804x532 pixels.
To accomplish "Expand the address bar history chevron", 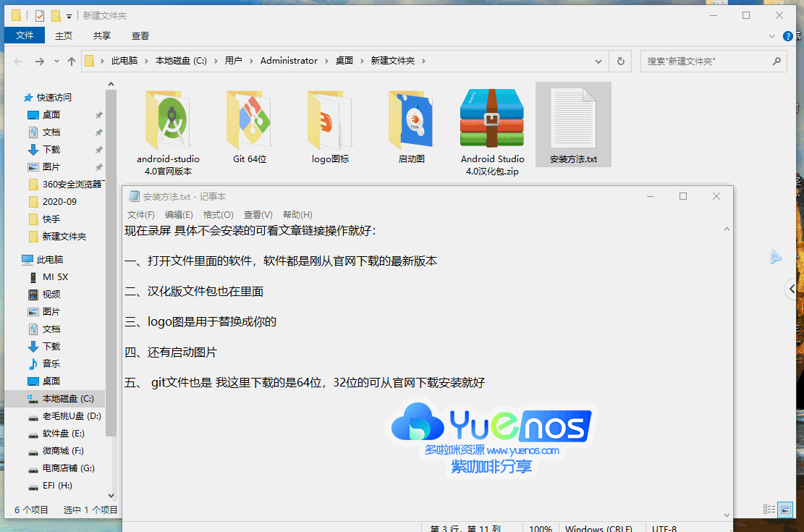I will 598,61.
